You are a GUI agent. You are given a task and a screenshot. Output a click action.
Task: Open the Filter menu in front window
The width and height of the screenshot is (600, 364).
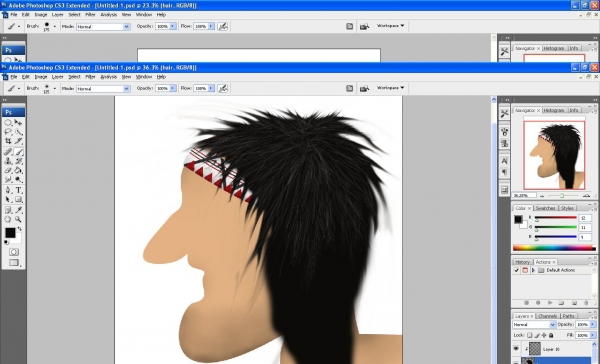tap(90, 77)
